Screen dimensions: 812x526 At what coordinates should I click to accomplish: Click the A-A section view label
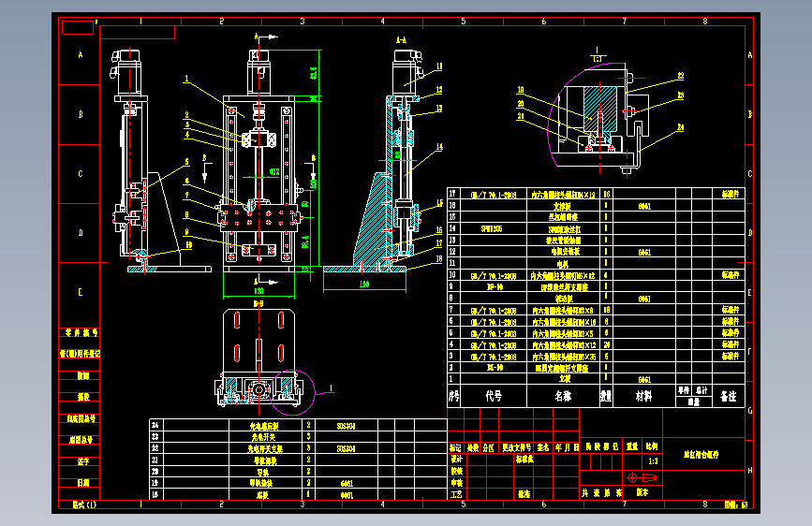click(402, 40)
